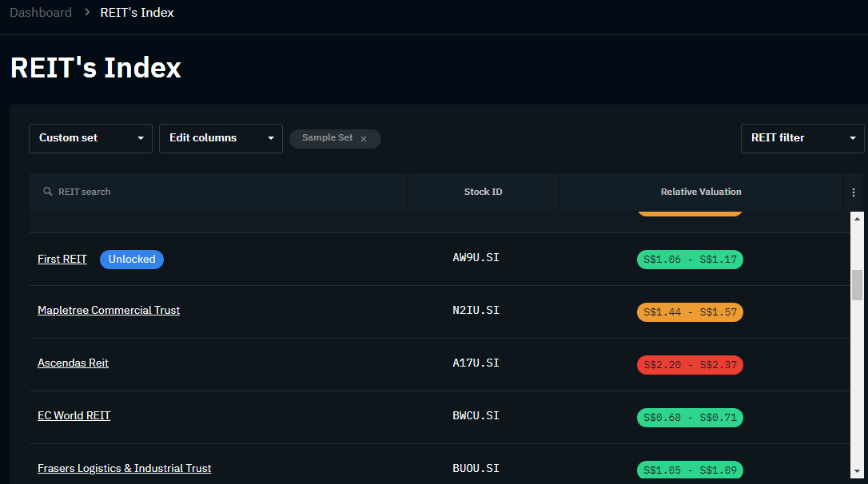Click the REIT's Index breadcrumb item
This screenshot has width=868, height=484.
137,12
